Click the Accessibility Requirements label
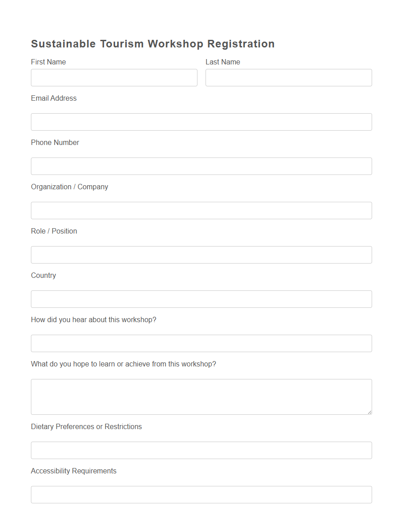The height and width of the screenshot is (532, 403). (x=73, y=471)
